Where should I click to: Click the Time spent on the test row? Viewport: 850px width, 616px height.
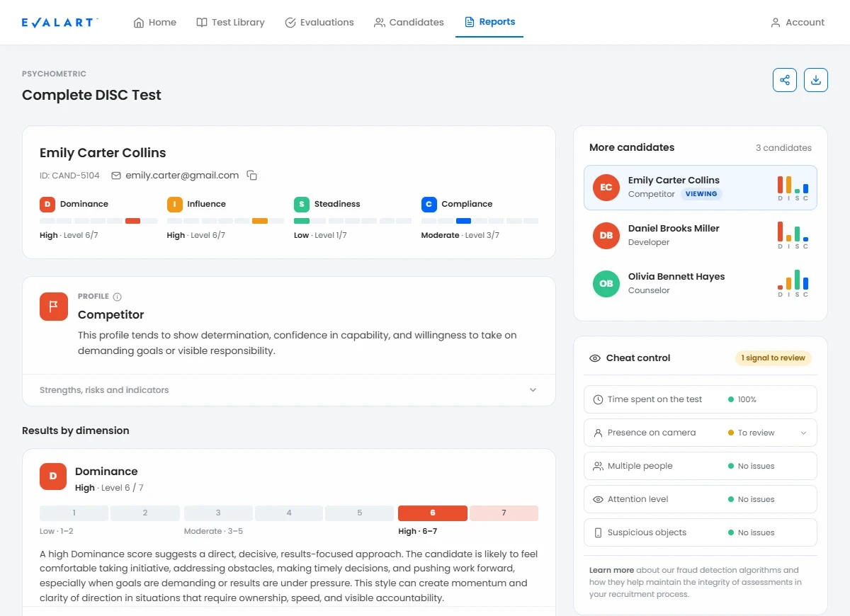point(701,399)
